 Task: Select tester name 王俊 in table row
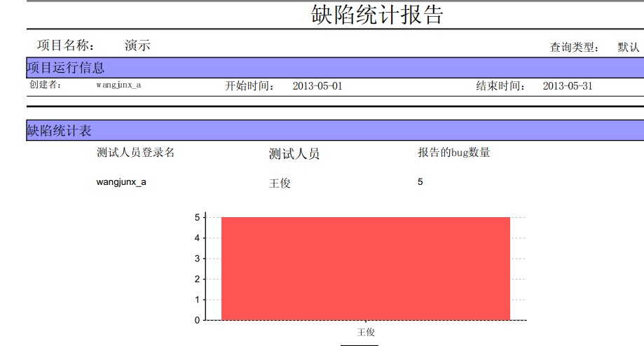pos(280,183)
